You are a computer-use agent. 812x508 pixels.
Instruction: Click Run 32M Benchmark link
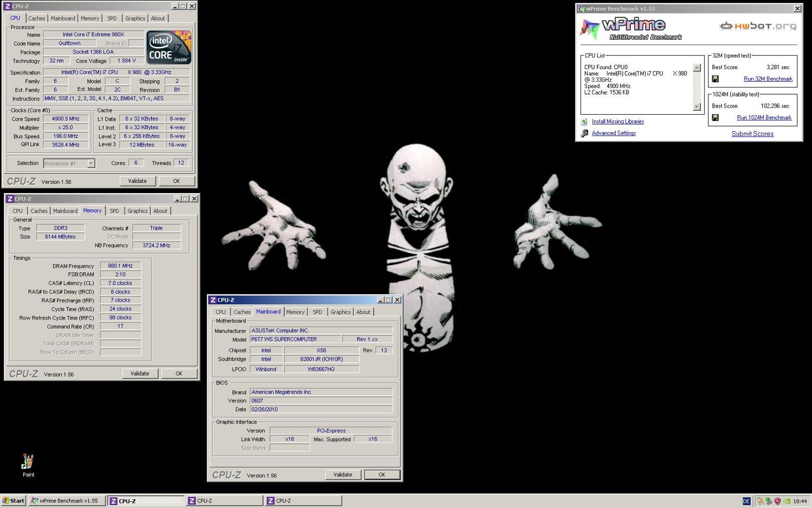(768, 79)
